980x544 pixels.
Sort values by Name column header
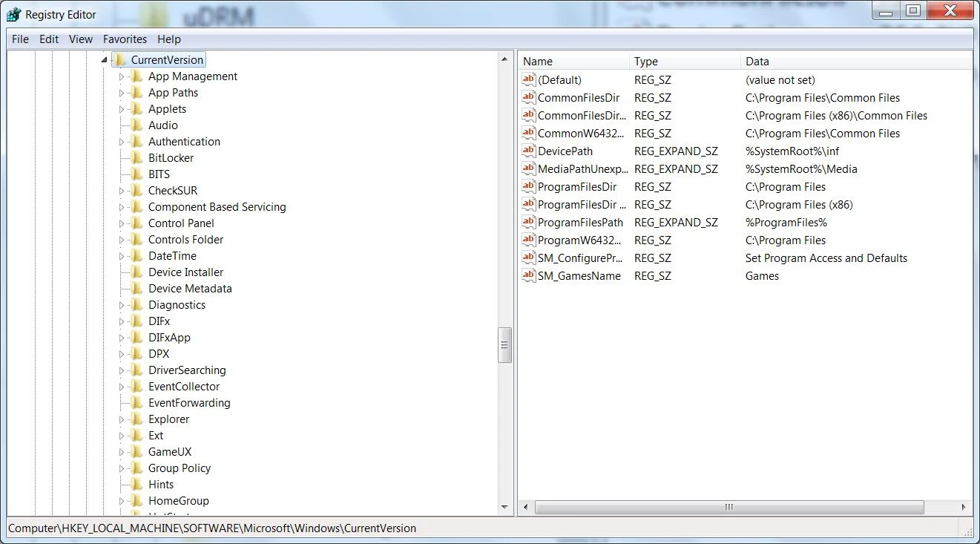[573, 62]
